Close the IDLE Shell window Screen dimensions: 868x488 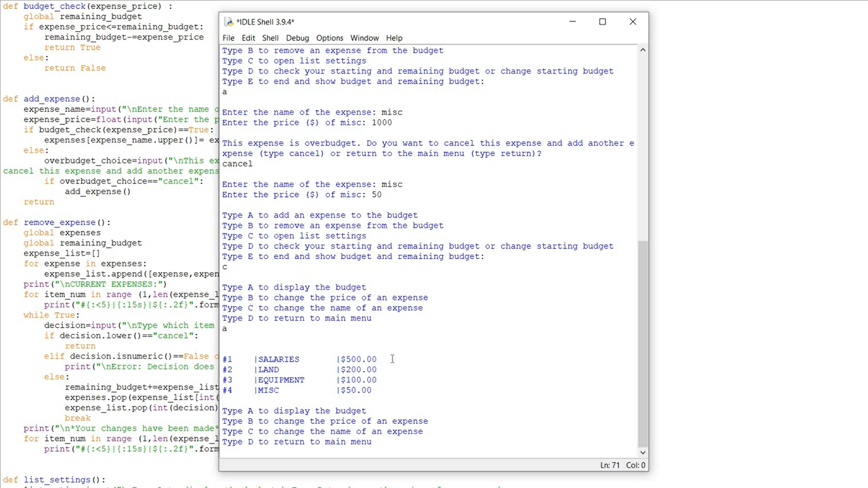[x=632, y=22]
